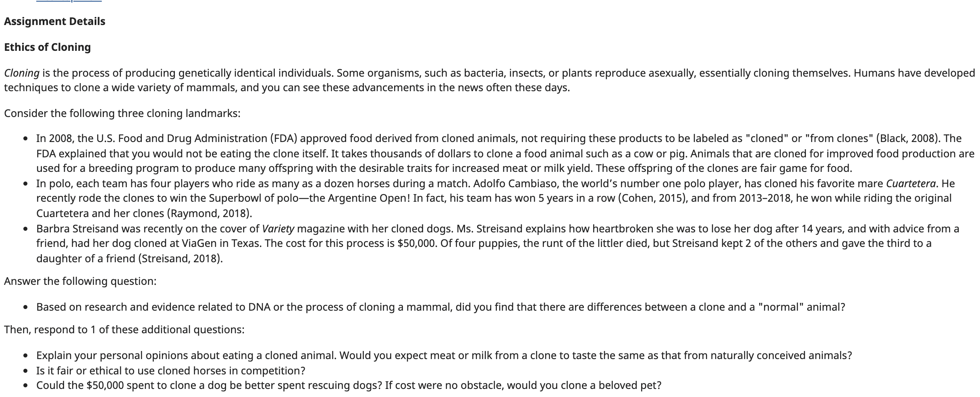Click 'Then, respond to 1 of these additional questions'
Image resolution: width=980 pixels, height=397 pixels.
124,330
